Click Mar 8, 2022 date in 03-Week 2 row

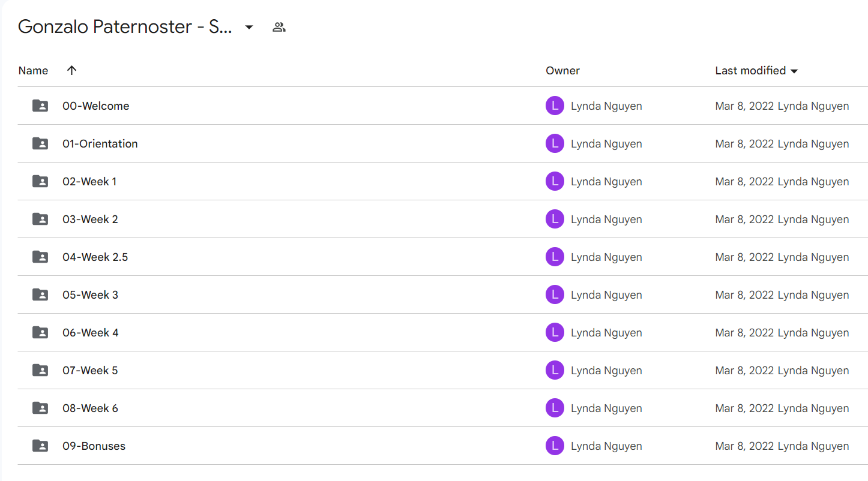744,220
